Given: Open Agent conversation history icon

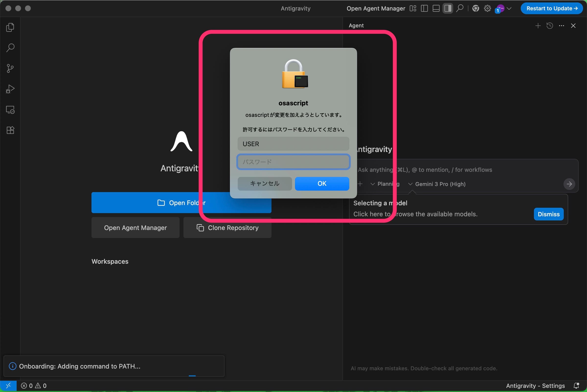Looking at the screenshot, I should [550, 25].
